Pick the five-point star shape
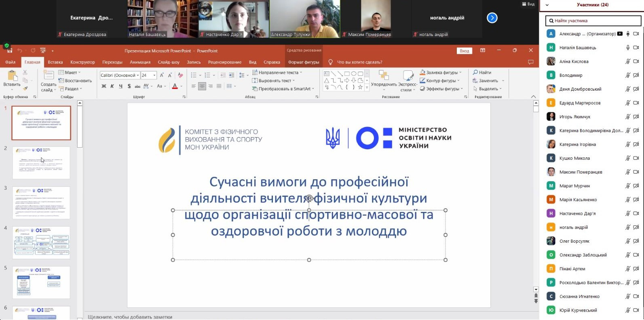This screenshot has width=644, height=320. (360, 87)
